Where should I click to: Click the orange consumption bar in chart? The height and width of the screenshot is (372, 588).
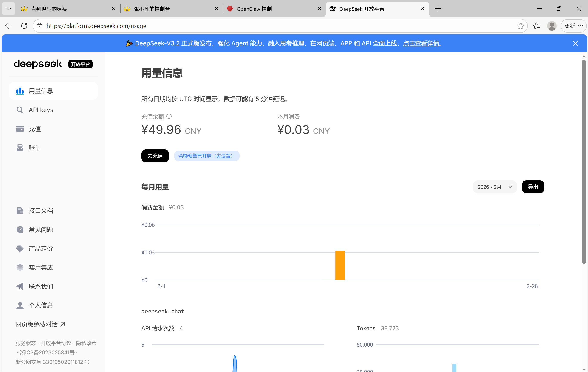pyautogui.click(x=340, y=265)
